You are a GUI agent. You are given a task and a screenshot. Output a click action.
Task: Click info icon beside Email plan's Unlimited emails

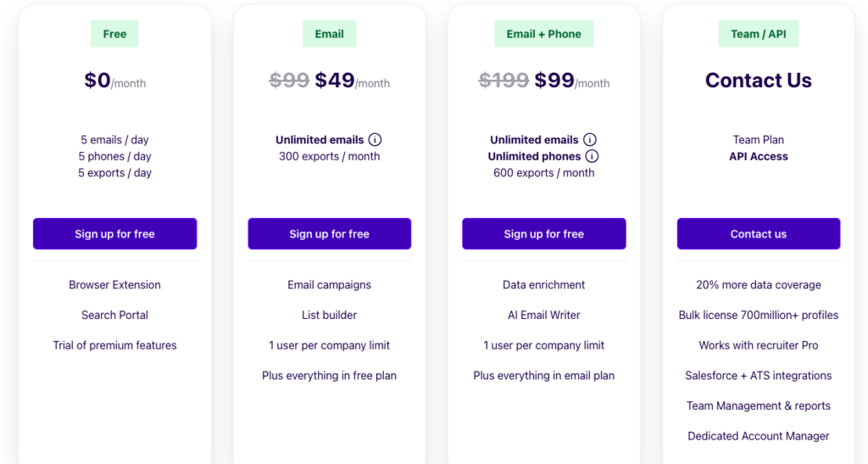click(x=375, y=140)
